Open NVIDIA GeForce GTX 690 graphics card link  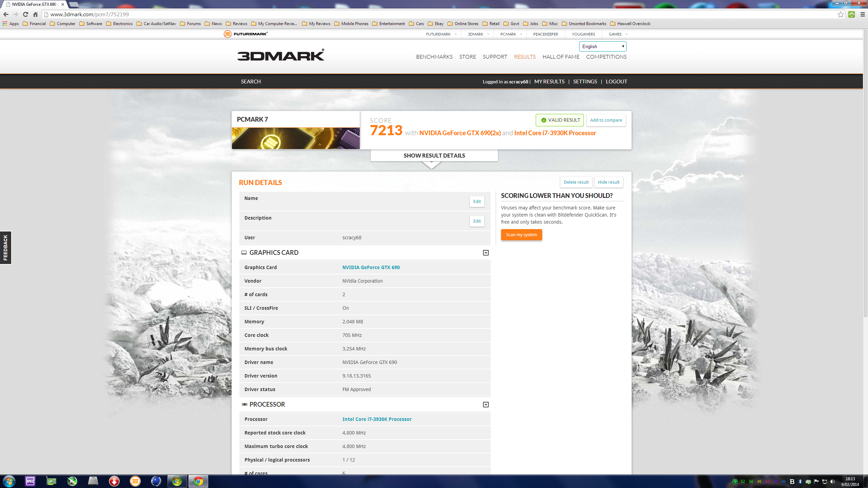click(x=371, y=267)
